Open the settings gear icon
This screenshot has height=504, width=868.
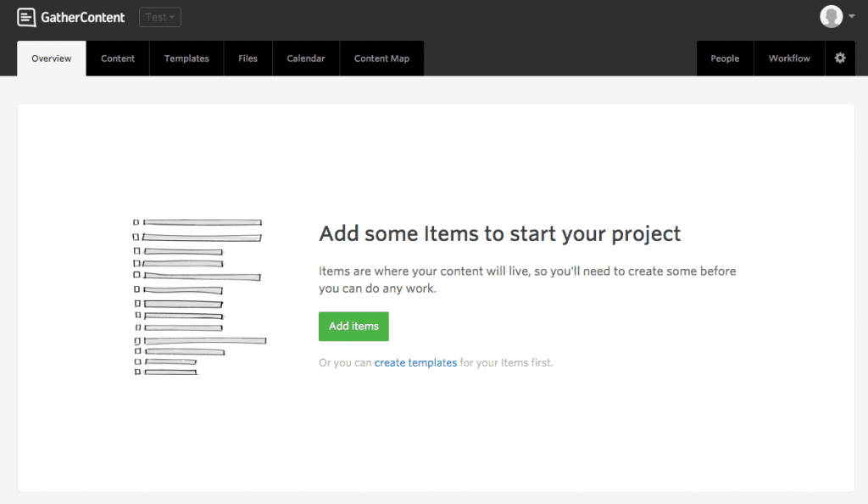840,59
